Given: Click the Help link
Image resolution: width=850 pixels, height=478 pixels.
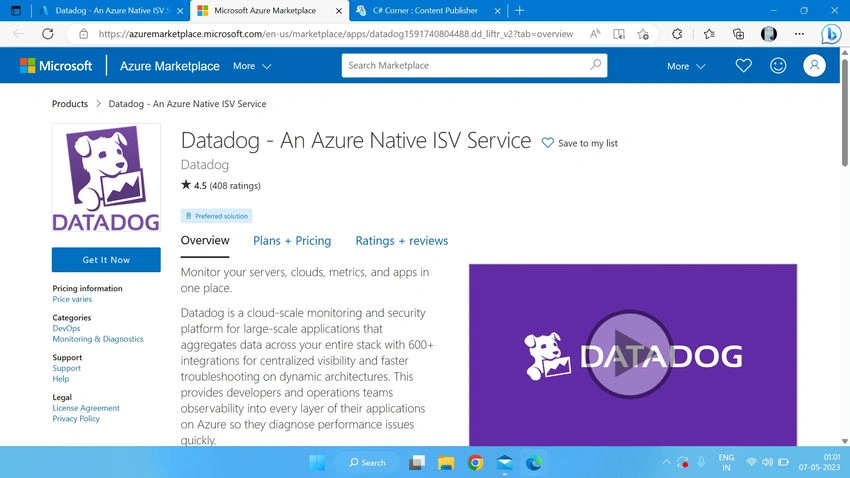Looking at the screenshot, I should click(x=61, y=379).
